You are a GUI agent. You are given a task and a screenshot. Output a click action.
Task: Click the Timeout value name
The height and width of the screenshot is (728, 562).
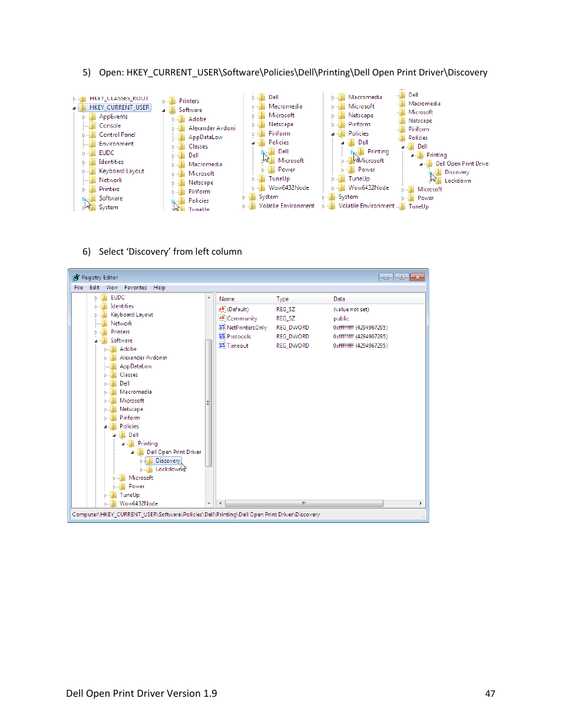tap(237, 346)
